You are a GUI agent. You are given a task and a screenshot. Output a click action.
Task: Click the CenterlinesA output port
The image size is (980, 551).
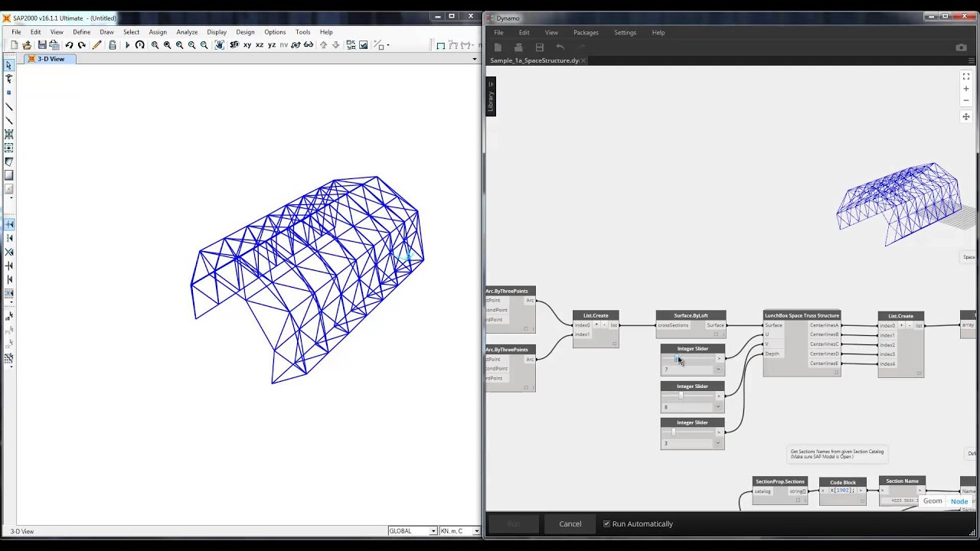pyautogui.click(x=825, y=325)
